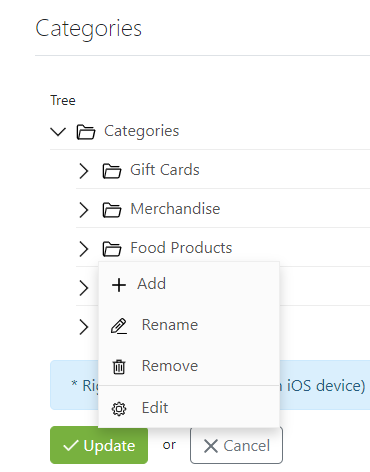Screen dimensions: 370x472
Task: Expand the Food Products category
Action: point(84,249)
